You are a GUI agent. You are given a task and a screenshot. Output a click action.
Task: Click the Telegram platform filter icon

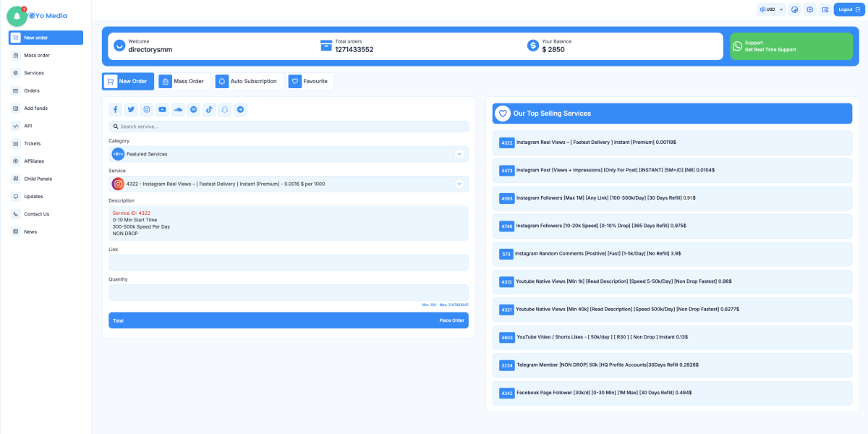[x=241, y=109]
